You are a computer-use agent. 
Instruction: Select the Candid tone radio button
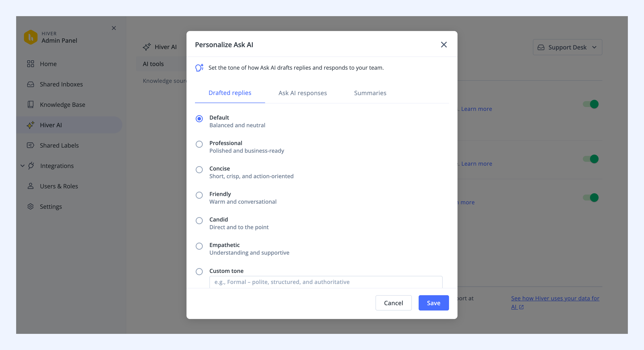tap(199, 220)
